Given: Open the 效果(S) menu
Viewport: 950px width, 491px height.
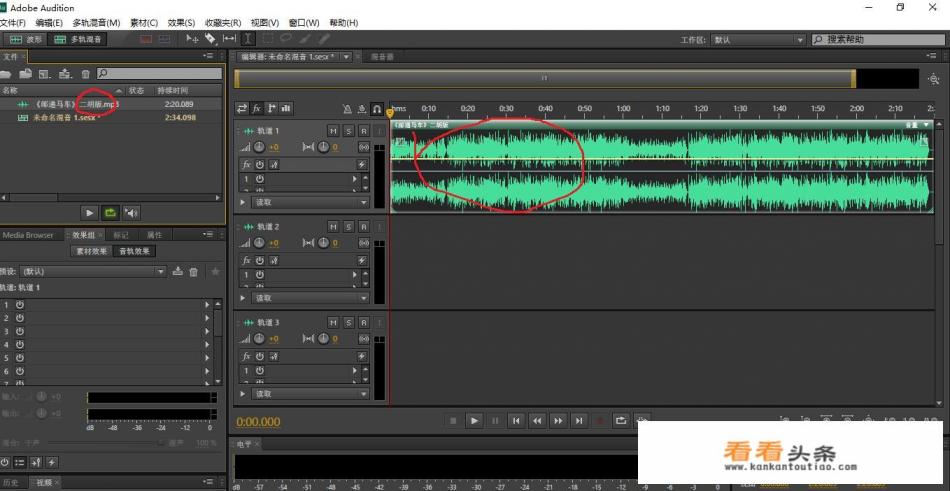Looking at the screenshot, I should [x=181, y=22].
